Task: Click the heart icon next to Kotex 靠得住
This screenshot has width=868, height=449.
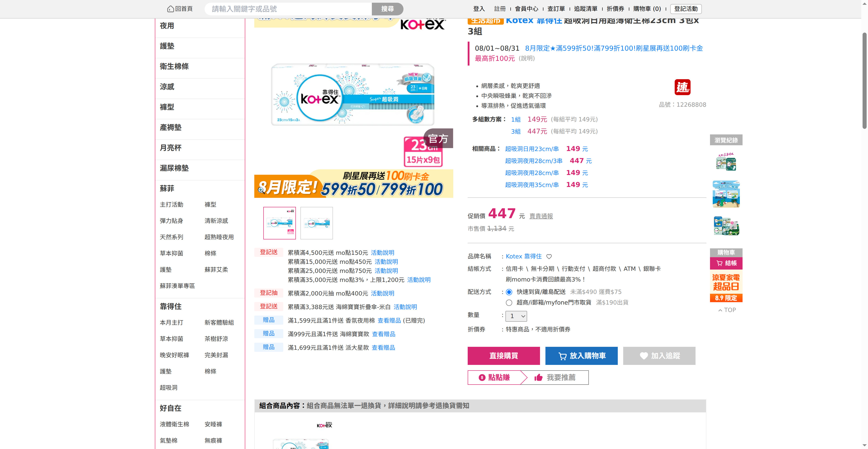Action: pyautogui.click(x=549, y=257)
